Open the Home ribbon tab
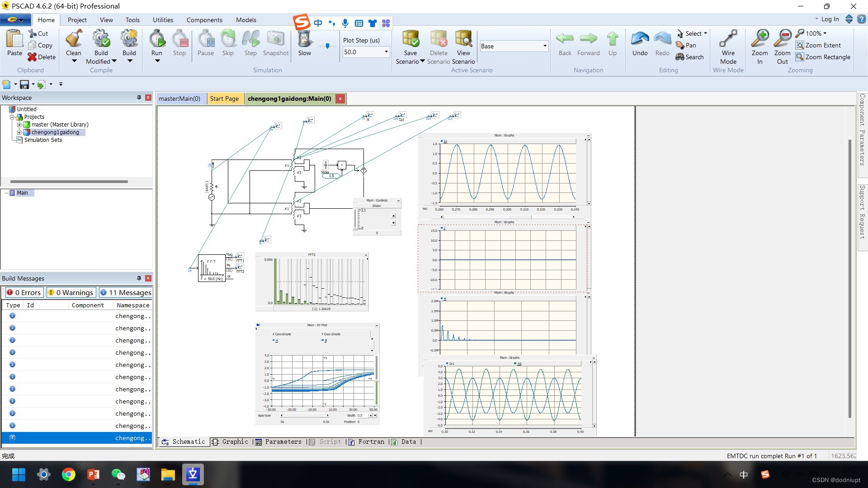Viewport: 868px width, 488px height. click(x=46, y=20)
